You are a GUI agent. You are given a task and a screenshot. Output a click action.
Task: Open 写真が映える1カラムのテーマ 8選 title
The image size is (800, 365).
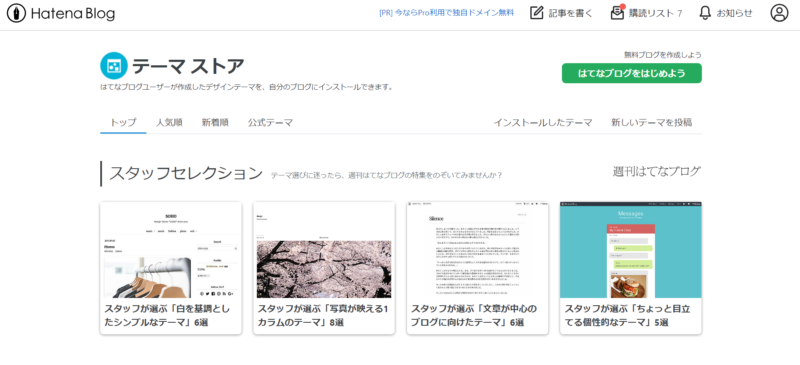coord(323,315)
